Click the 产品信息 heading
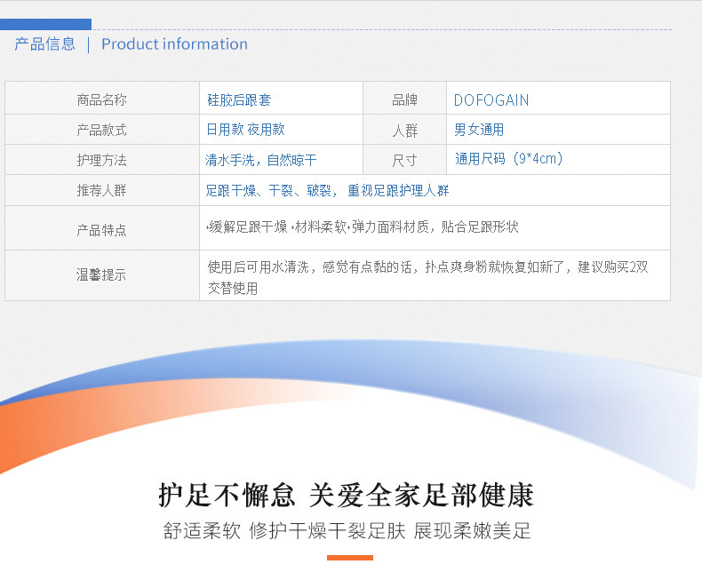 pos(44,44)
